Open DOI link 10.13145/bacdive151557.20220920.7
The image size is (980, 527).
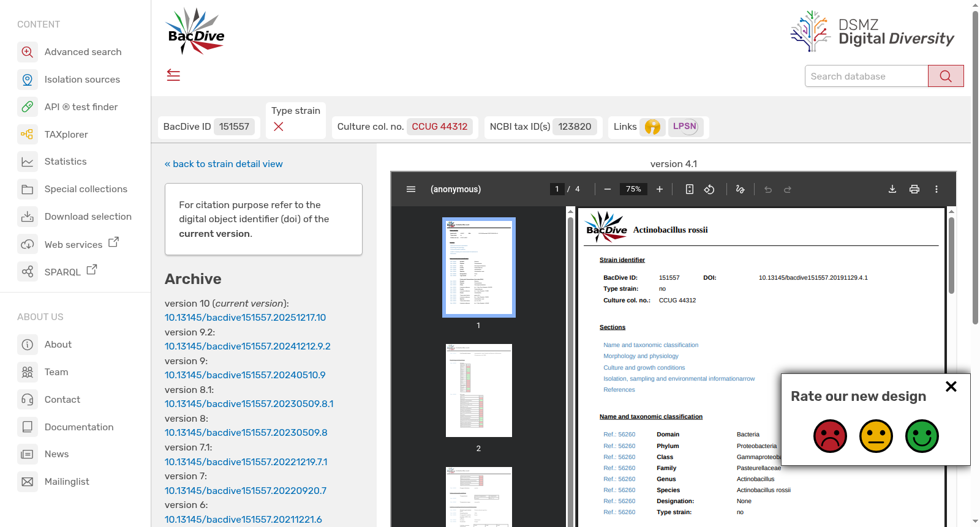[246, 490]
